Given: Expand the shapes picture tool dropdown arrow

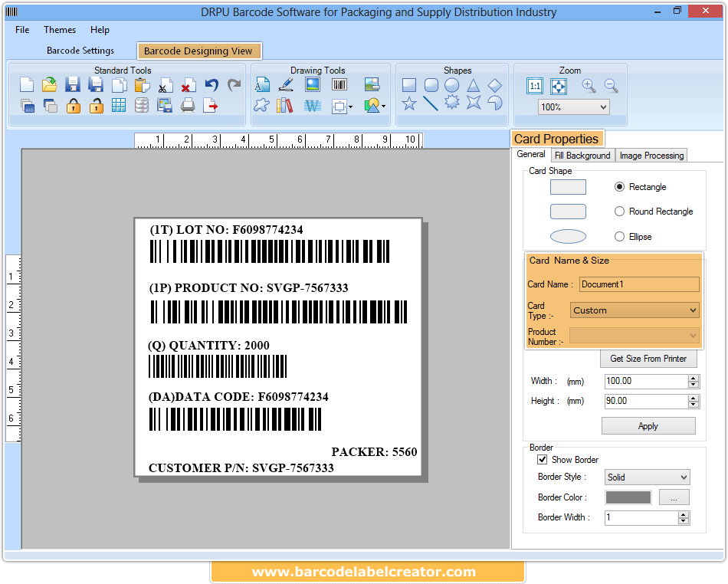Looking at the screenshot, I should point(383,107).
